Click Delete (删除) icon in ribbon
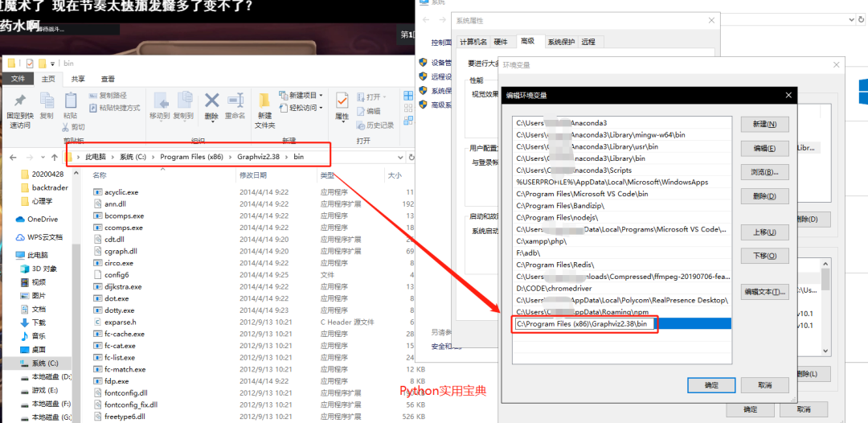The image size is (868, 423). 211,101
